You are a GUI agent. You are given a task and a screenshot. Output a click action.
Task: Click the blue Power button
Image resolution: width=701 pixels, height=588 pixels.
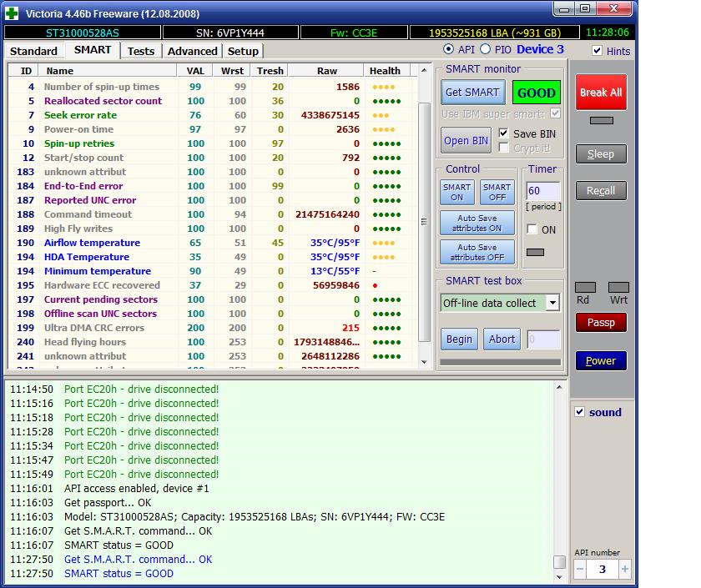tap(601, 360)
